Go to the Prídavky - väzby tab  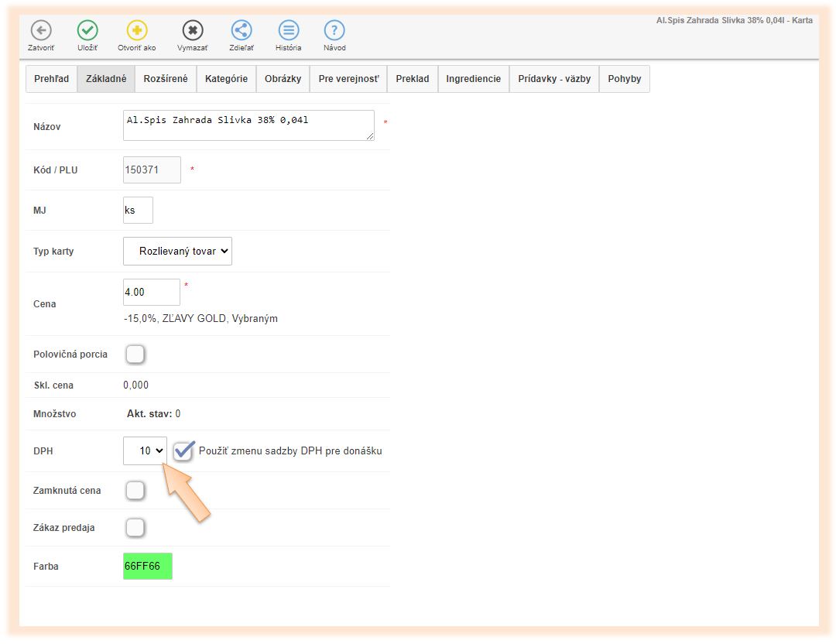tap(554, 79)
